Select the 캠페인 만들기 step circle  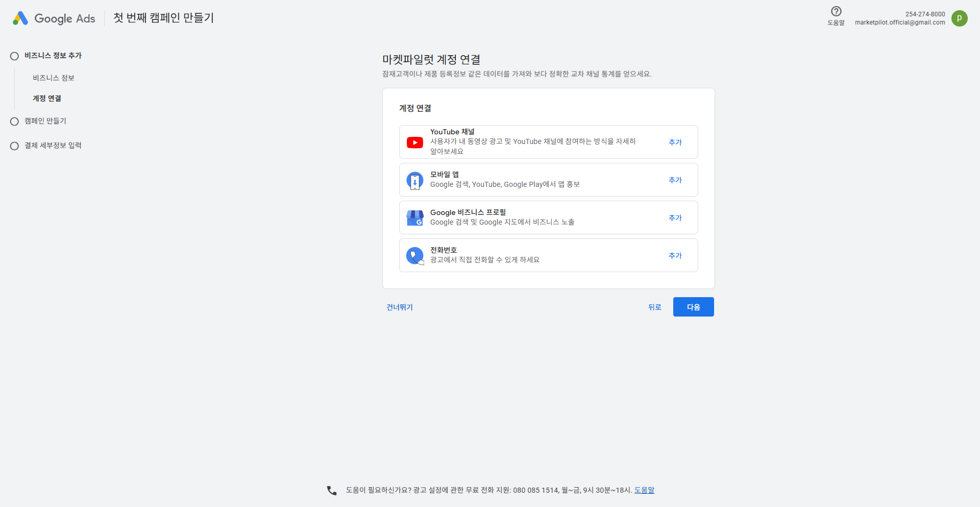pos(14,122)
